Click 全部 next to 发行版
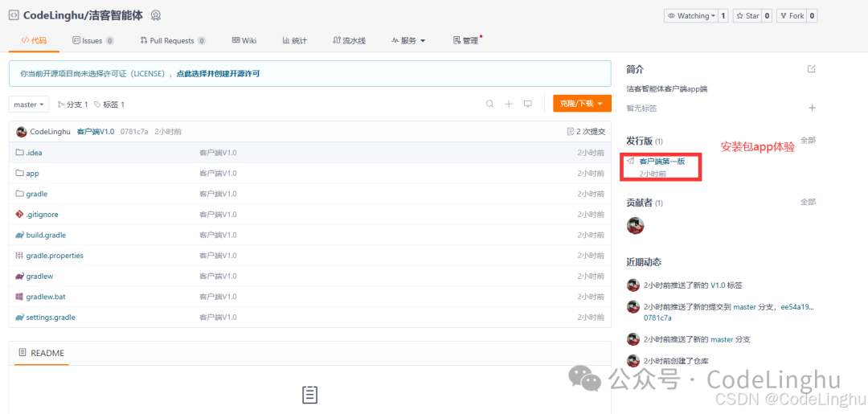Image resolution: width=868 pixels, height=414 pixels. click(x=808, y=140)
